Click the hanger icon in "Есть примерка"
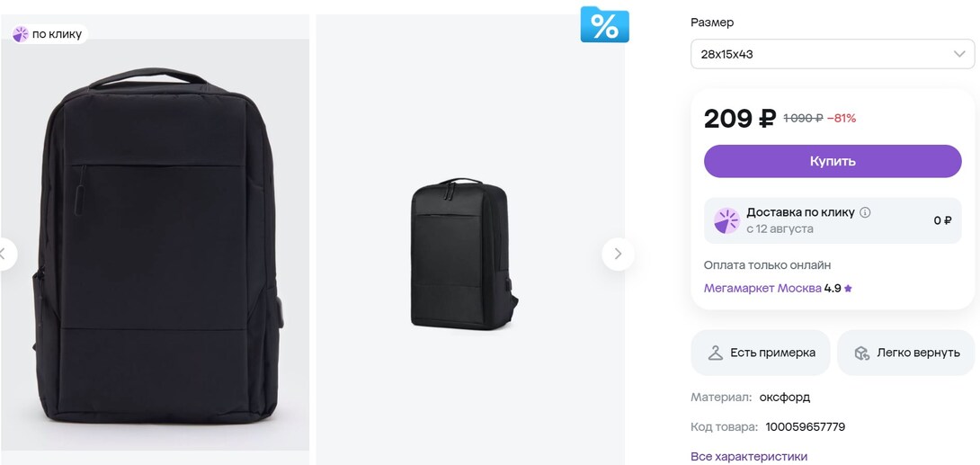 [x=716, y=353]
